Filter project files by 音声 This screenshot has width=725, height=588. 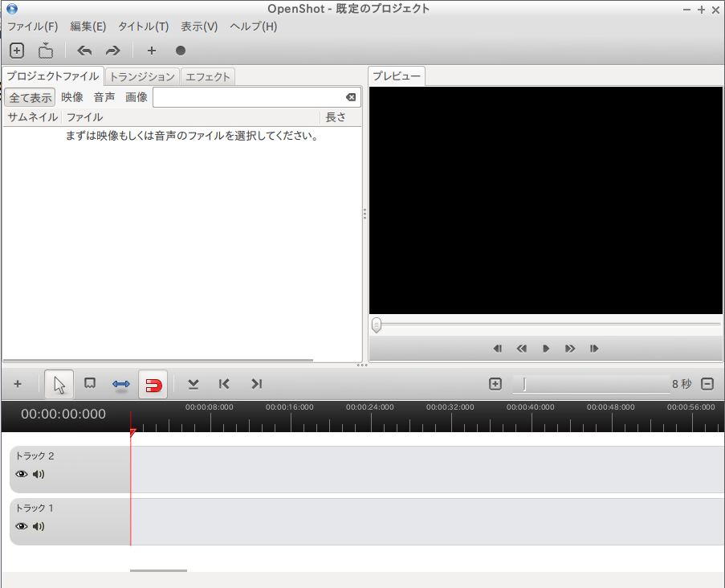(104, 97)
